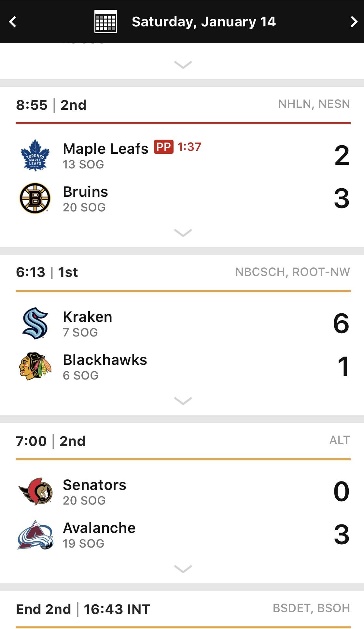Open the calendar date picker icon

pyautogui.click(x=105, y=21)
